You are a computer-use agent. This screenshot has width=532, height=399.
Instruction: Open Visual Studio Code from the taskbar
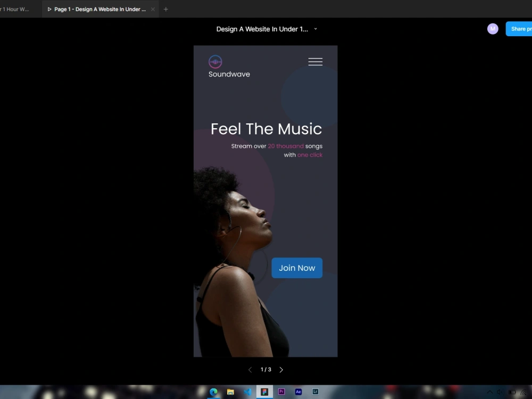coord(248,392)
